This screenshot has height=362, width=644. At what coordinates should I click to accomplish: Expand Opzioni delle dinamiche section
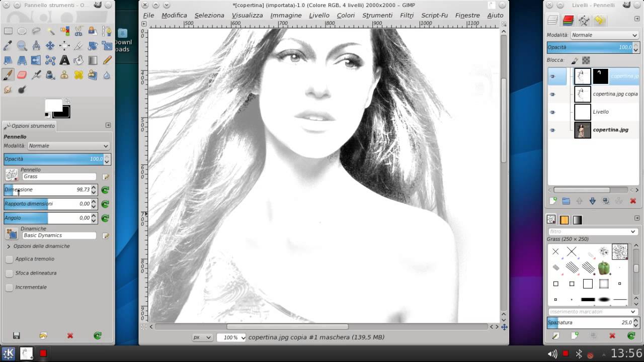9,246
